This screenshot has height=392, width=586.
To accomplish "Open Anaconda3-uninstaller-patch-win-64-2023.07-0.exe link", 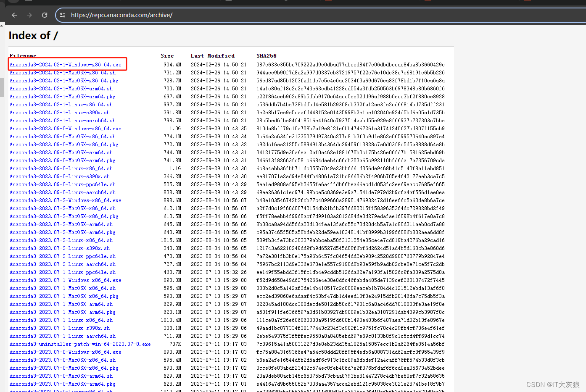I will click(80, 344).
